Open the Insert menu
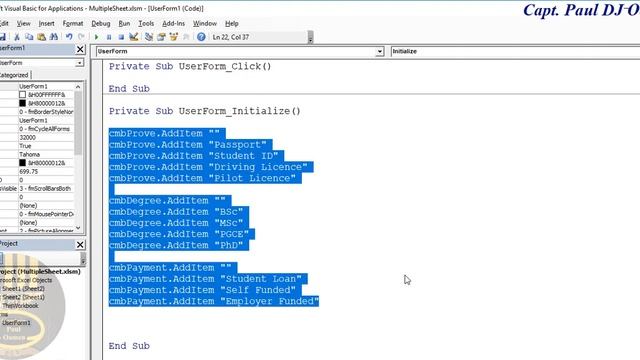Screen dimensions: 640x360 46,24
